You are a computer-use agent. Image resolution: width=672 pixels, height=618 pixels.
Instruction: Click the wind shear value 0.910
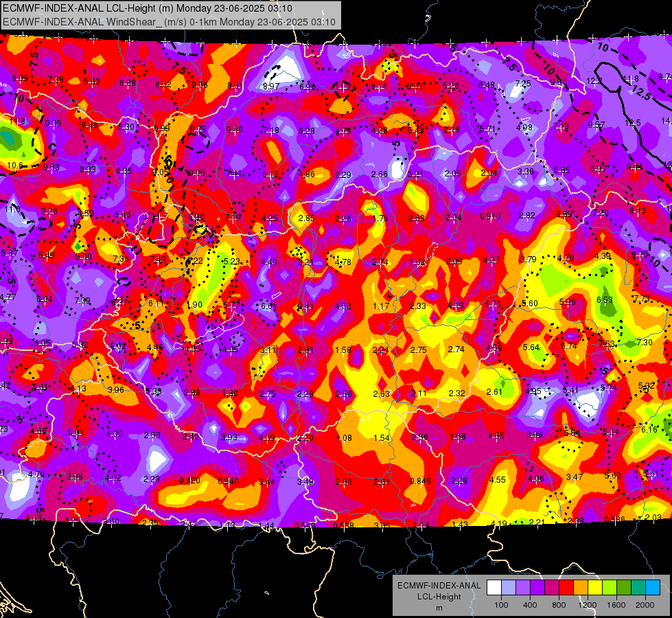(x=490, y=216)
